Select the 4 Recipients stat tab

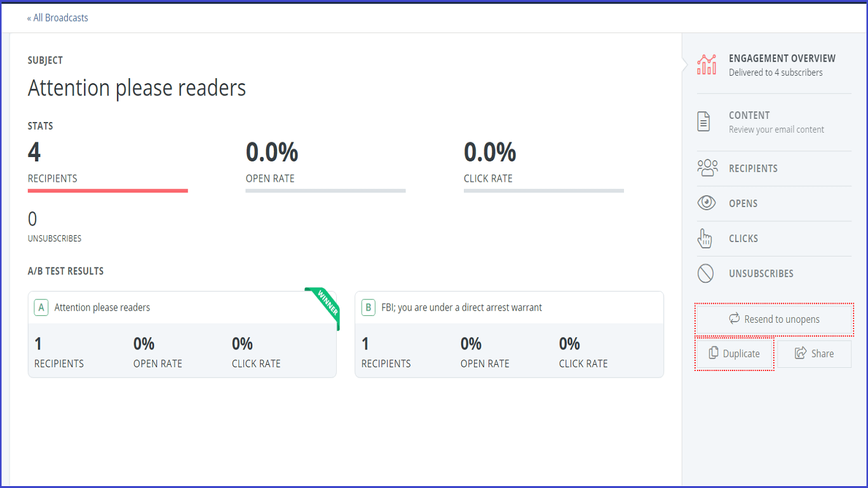(x=107, y=166)
